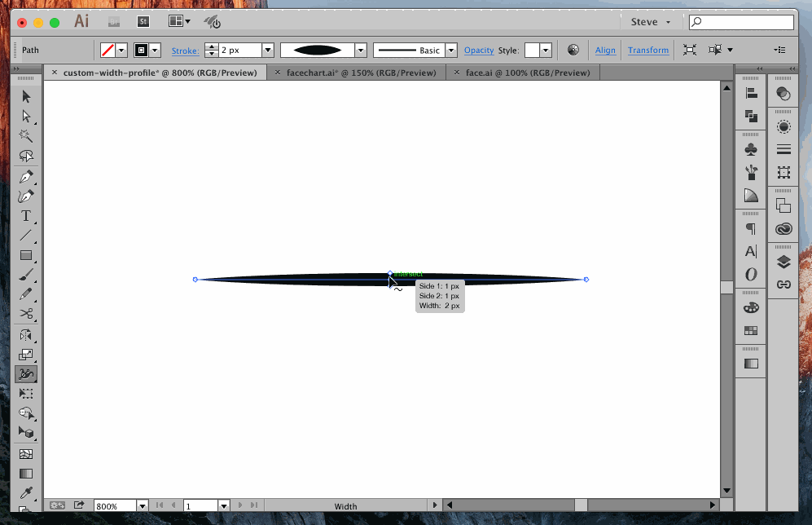Select the custom-width-profile document tab
The height and width of the screenshot is (525, 812).
point(160,73)
